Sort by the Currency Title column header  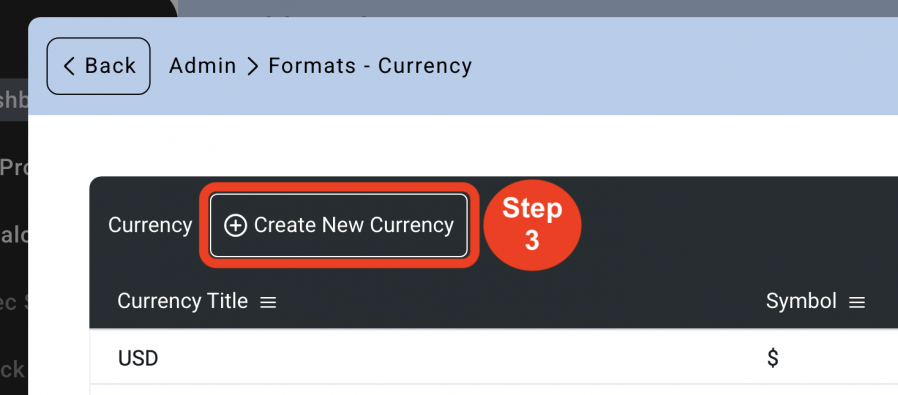coord(183,301)
